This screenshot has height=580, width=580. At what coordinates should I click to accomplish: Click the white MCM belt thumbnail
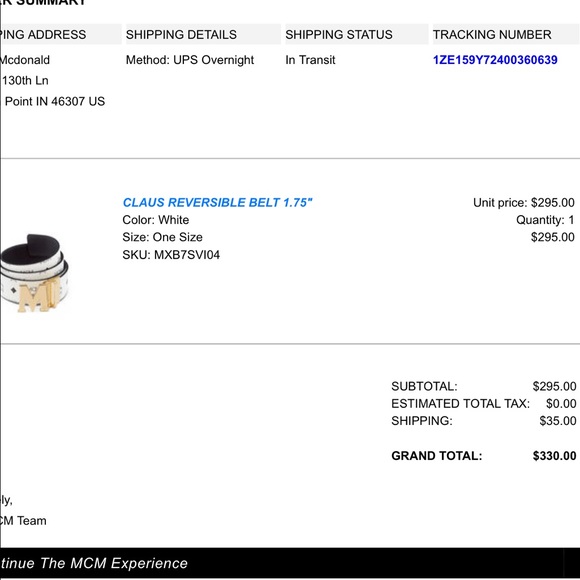tap(34, 273)
